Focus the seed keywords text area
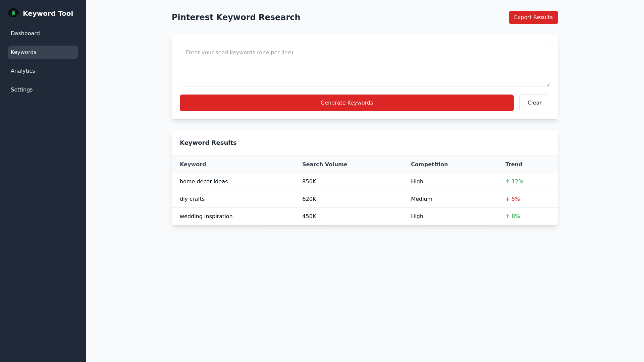Viewport: 644px width, 362px height. [365, 65]
